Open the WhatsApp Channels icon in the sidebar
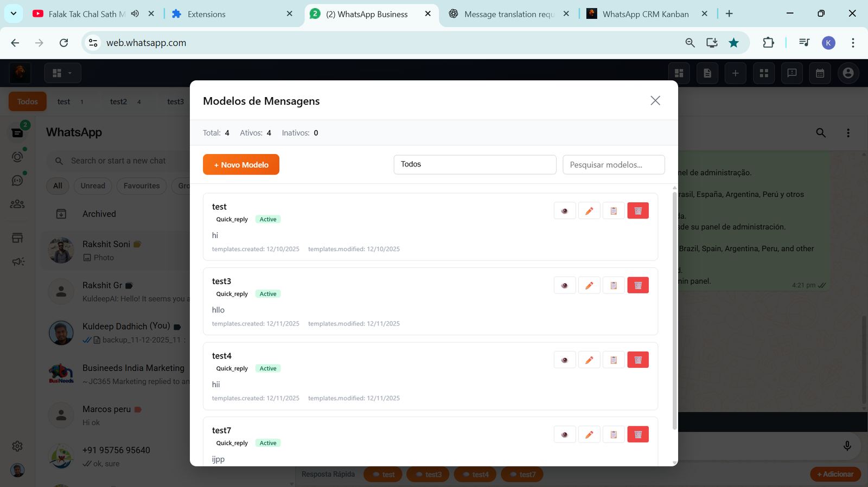 pos(17,181)
